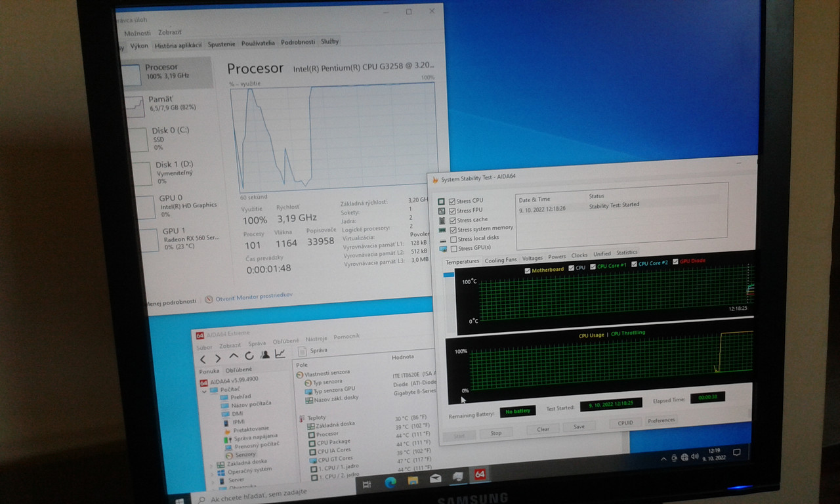Image resolution: width=840 pixels, height=504 pixels.
Task: Refresh the AIDA64 report with refresh icon
Action: pos(249,356)
